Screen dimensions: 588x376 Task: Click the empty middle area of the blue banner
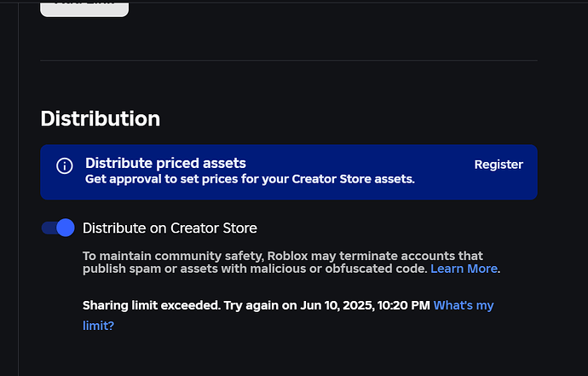pyautogui.click(x=443, y=179)
